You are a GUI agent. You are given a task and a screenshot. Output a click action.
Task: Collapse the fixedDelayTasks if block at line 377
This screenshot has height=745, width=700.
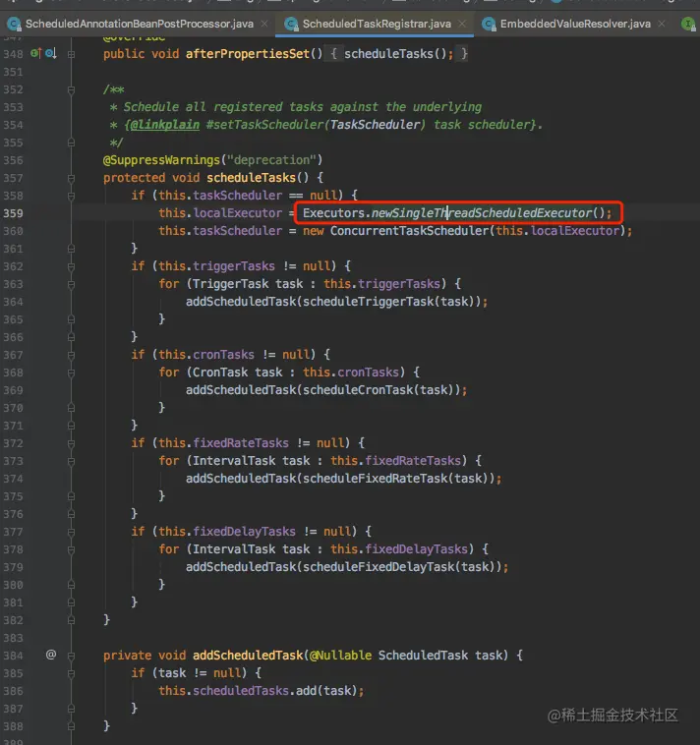coord(72,532)
